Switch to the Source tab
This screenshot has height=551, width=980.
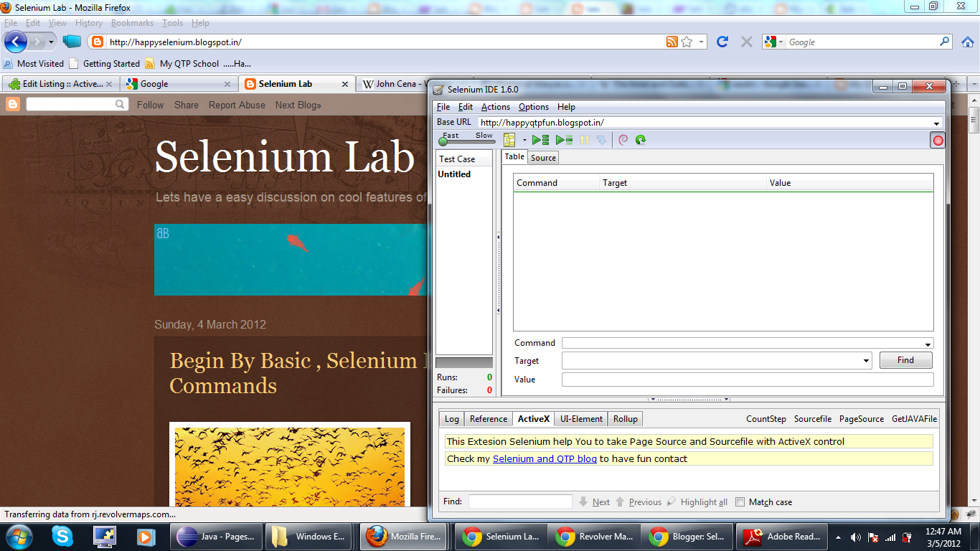coord(543,157)
